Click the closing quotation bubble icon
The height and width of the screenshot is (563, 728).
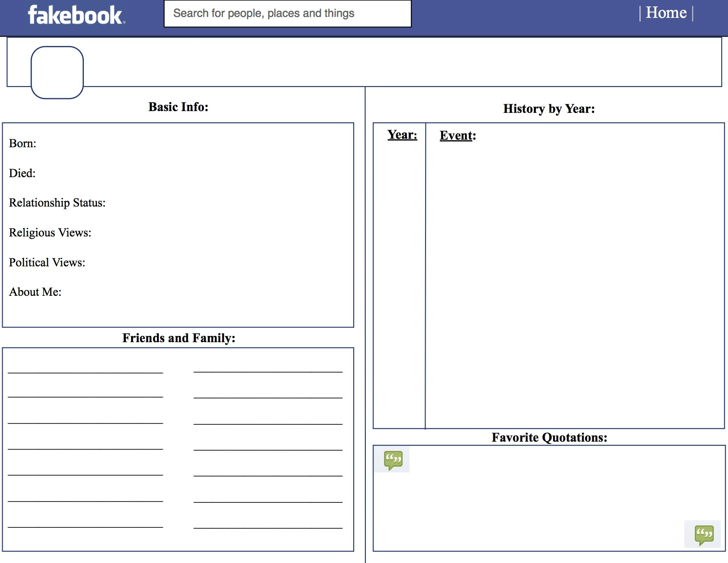pyautogui.click(x=704, y=534)
